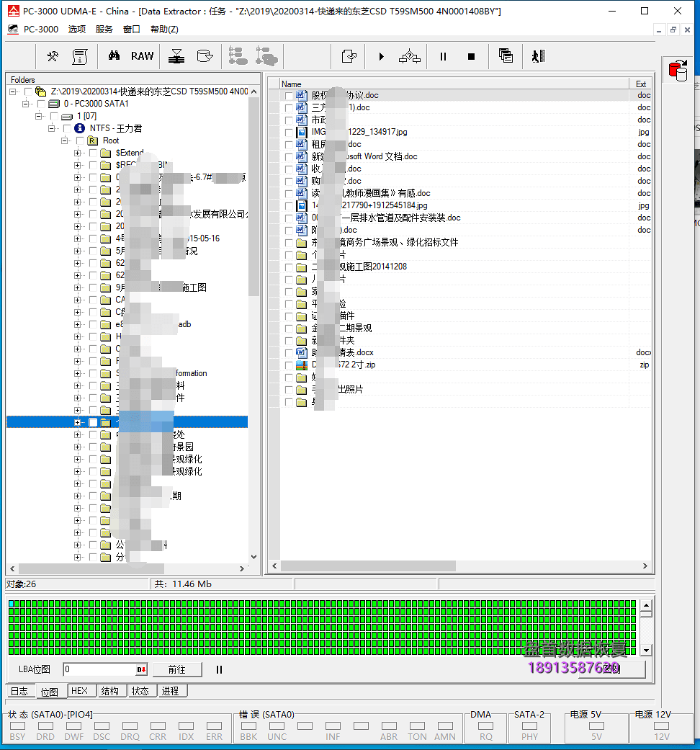The height and width of the screenshot is (750, 700).
Task: Open the 选项 menu
Action: 76,29
